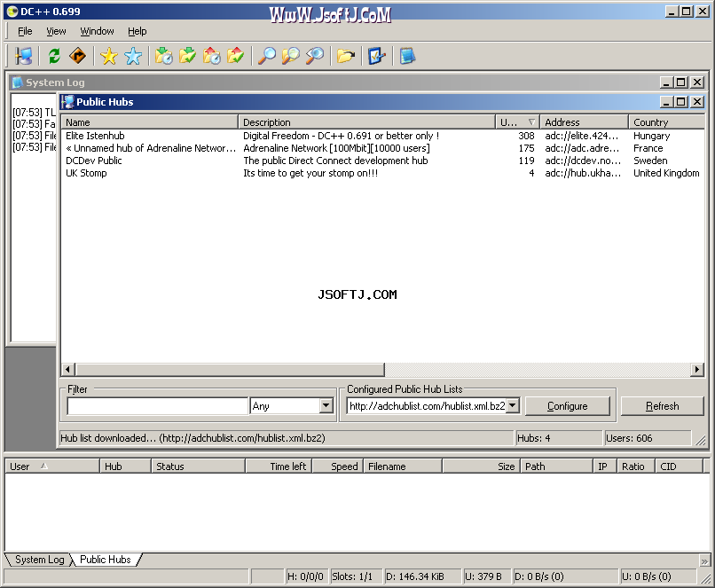
Task: Open Favorite Users blue star icon
Action: (x=133, y=56)
